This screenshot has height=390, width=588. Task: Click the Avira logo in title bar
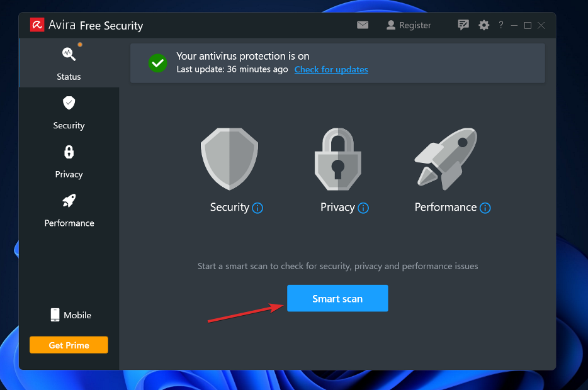(x=37, y=25)
